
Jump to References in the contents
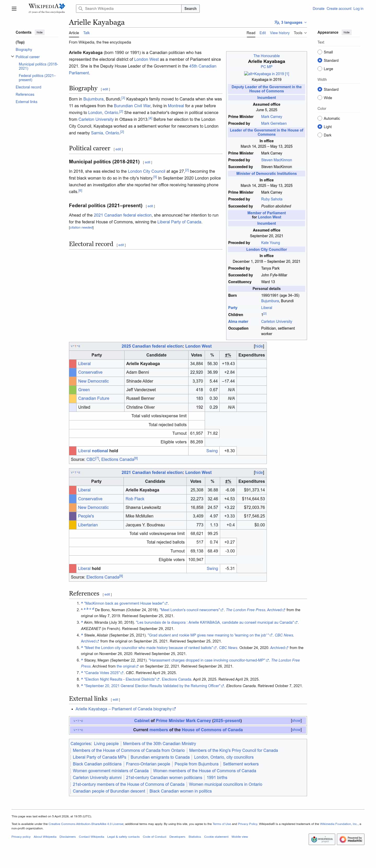[x=25, y=95]
